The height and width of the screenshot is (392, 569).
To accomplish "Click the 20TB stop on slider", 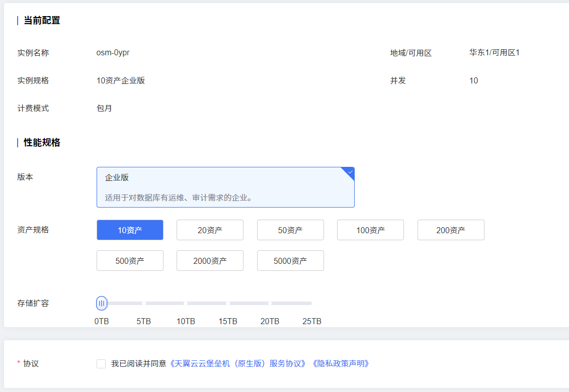I will coord(270,303).
